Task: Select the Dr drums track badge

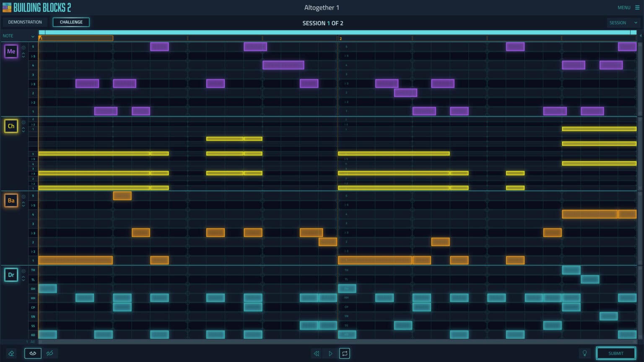Action: click(x=10, y=275)
